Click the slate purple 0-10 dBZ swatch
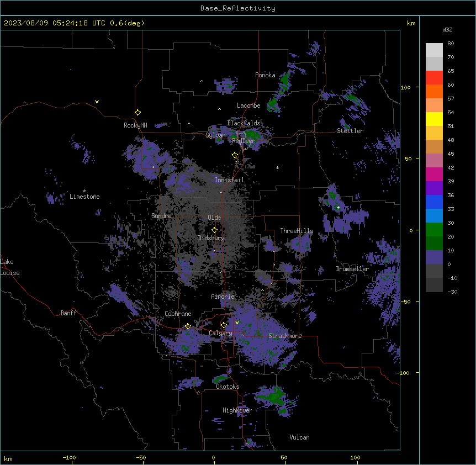This screenshot has width=476, height=465. tap(434, 257)
